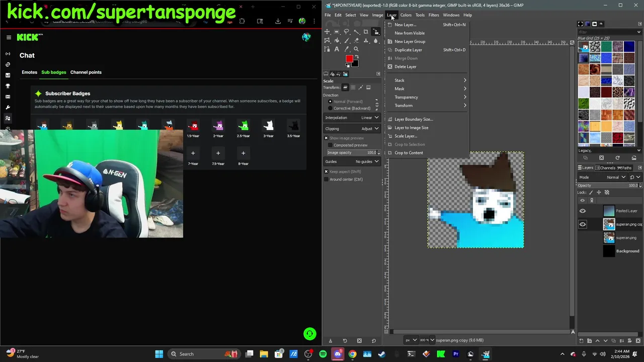Toggle transform Layer mode button
This screenshot has width=644, height=362.
click(x=345, y=87)
